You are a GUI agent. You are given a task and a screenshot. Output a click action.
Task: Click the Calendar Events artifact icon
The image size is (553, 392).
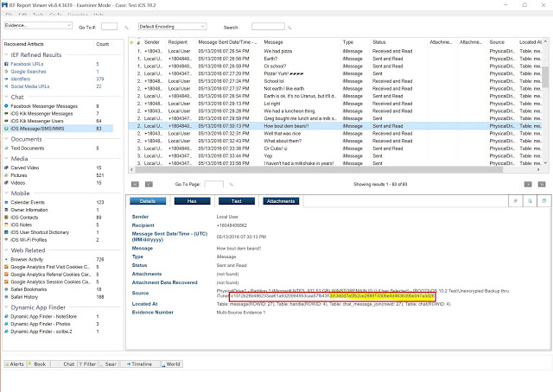pos(6,202)
